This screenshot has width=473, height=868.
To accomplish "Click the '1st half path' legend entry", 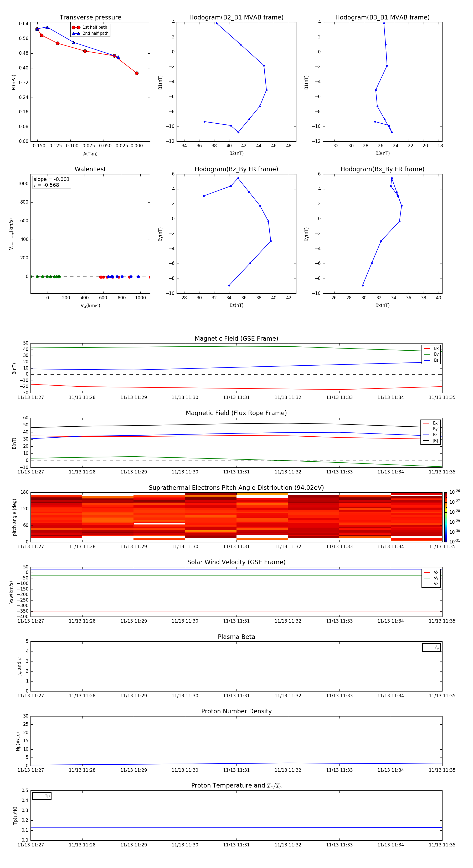I will point(90,27).
